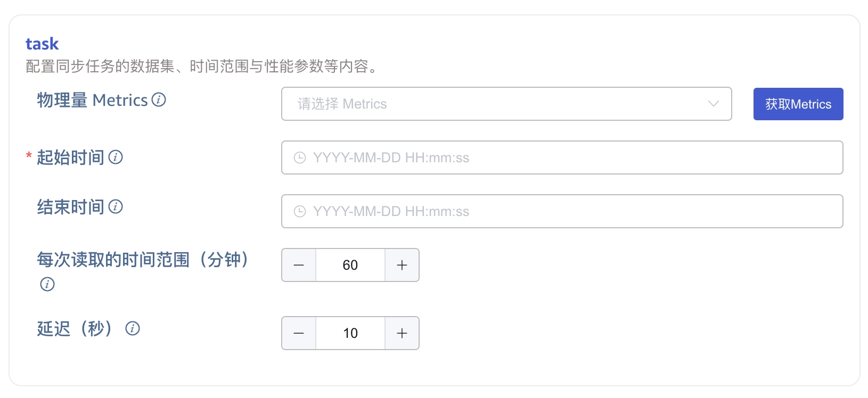Click the info icon next to 结束时间

[116, 206]
